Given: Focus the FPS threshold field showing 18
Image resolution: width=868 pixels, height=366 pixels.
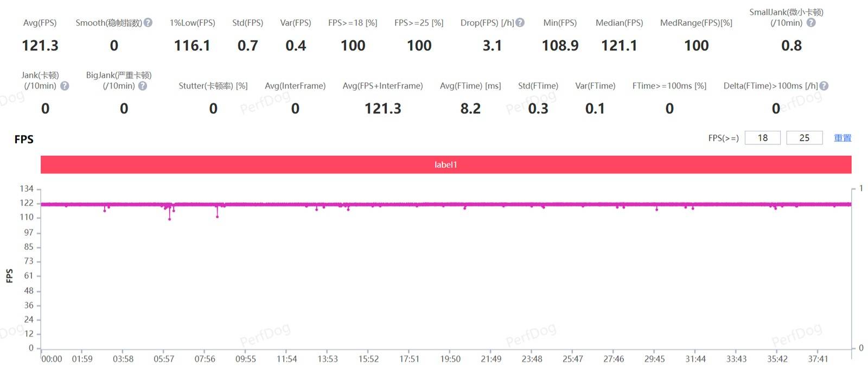Looking at the screenshot, I should (762, 138).
